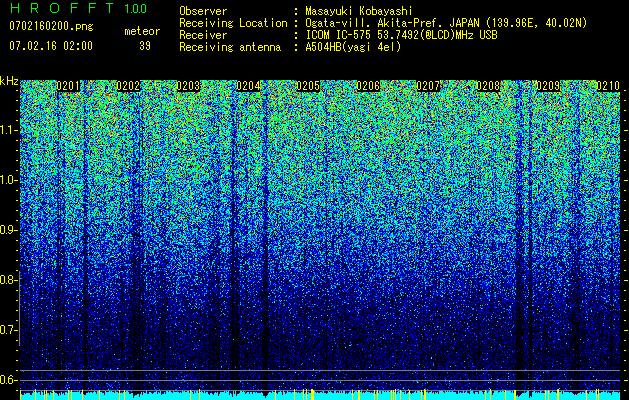
Task: Click the Observer label
Action: pyautogui.click(x=203, y=11)
